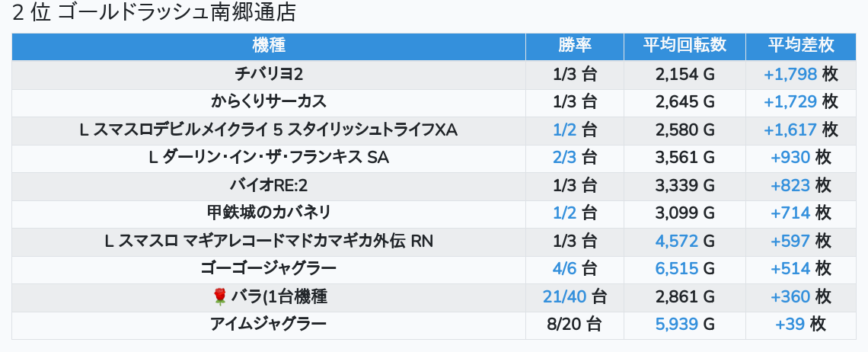Select the L ダーリン・イン・ザ・フランキス SA row
Viewport: 868px width, 352px height.
coord(269,158)
